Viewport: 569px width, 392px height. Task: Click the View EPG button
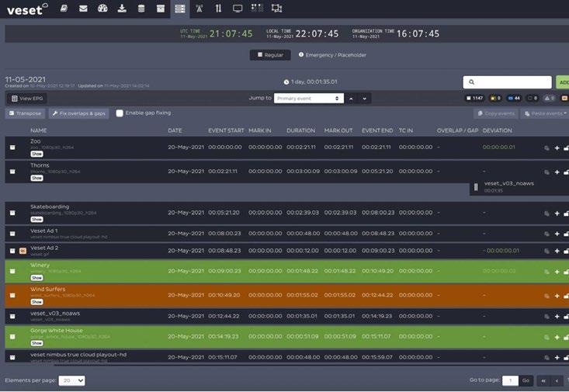(x=27, y=99)
